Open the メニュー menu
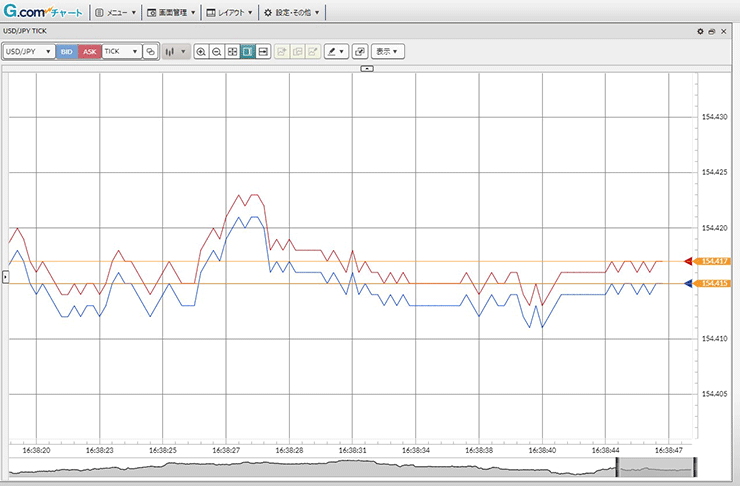 click(115, 13)
